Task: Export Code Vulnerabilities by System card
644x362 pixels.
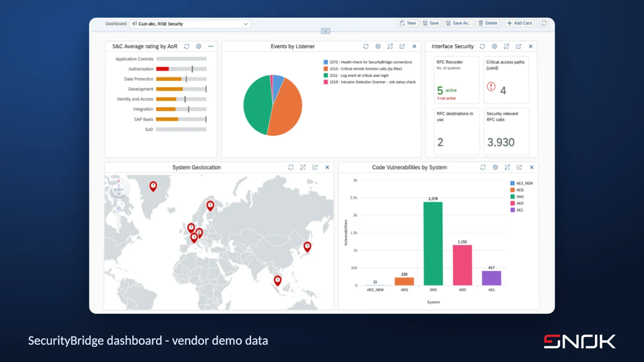Action: [519, 167]
